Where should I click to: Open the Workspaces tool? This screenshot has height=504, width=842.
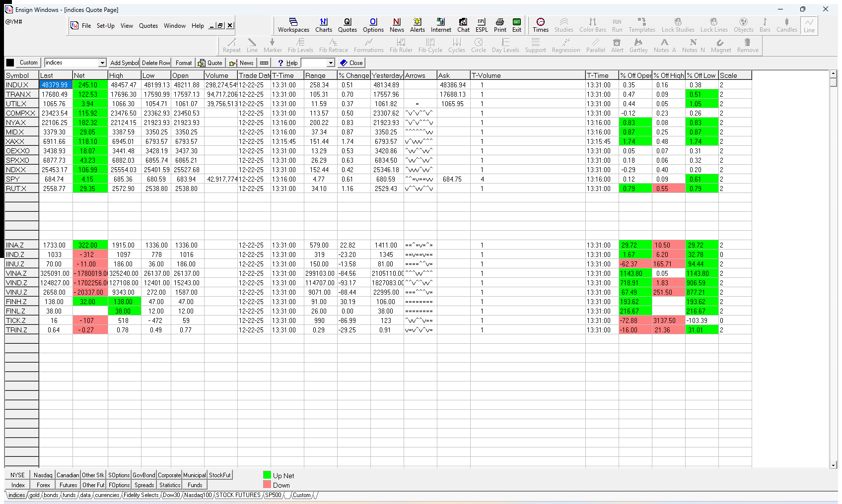[x=293, y=25]
